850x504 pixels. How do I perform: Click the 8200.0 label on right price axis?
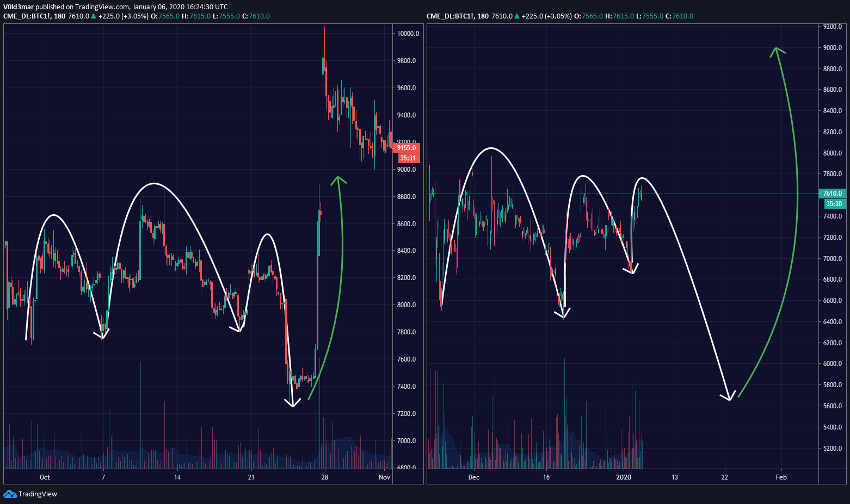(833, 132)
